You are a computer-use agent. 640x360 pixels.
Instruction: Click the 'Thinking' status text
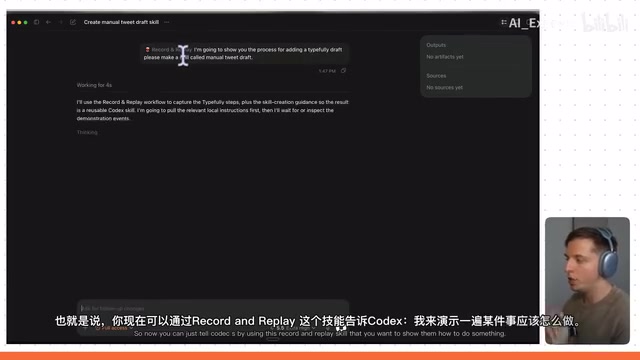click(87, 132)
